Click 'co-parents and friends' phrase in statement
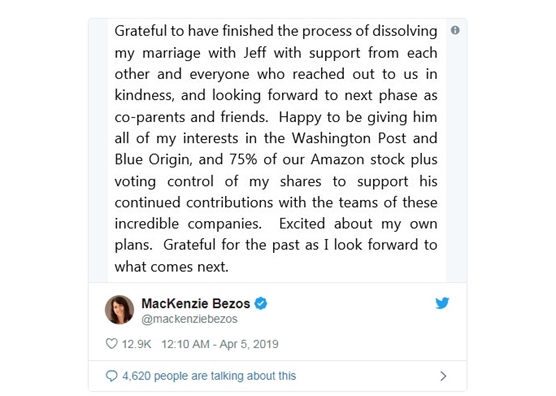Screen dimensions: 556x396 pyautogui.click(x=191, y=117)
